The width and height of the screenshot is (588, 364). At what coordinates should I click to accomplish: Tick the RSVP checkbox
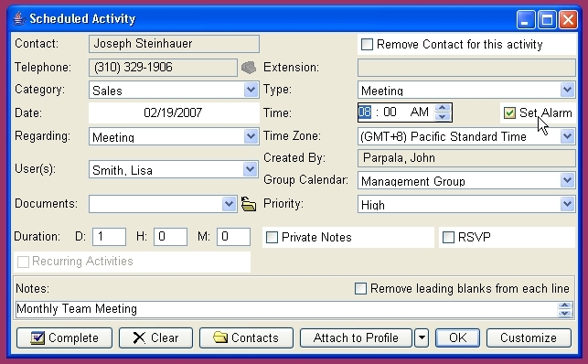[x=448, y=237]
